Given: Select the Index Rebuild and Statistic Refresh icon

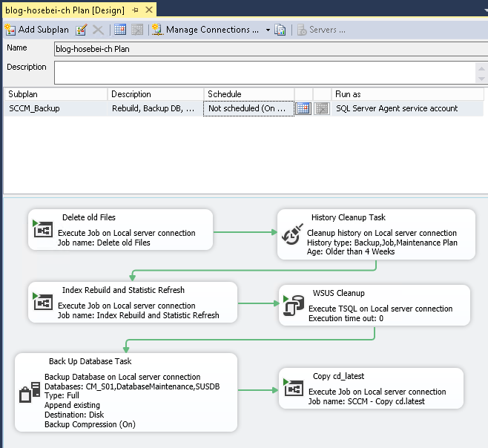Looking at the screenshot, I should 42,301.
